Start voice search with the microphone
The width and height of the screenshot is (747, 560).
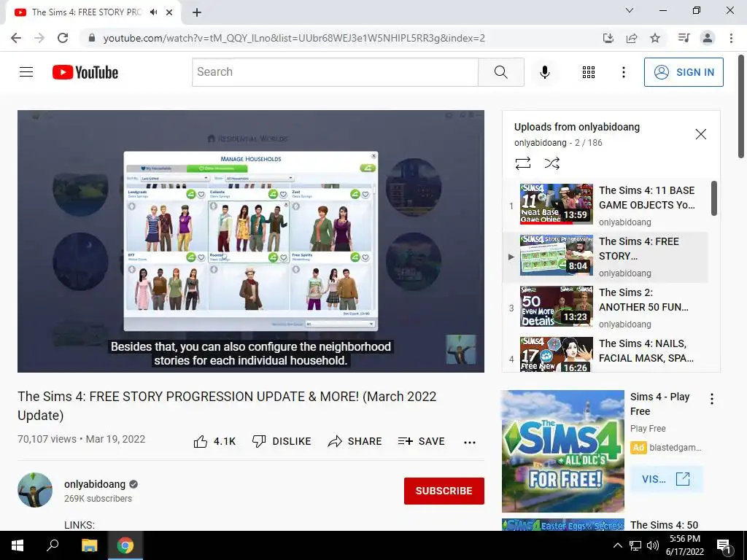point(544,72)
